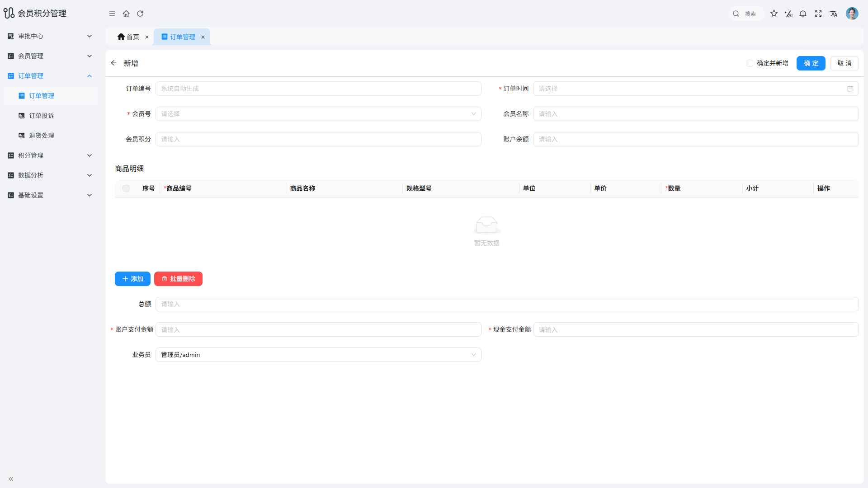The image size is (868, 488).
Task: Enter fullscreen mode icon
Action: (818, 14)
